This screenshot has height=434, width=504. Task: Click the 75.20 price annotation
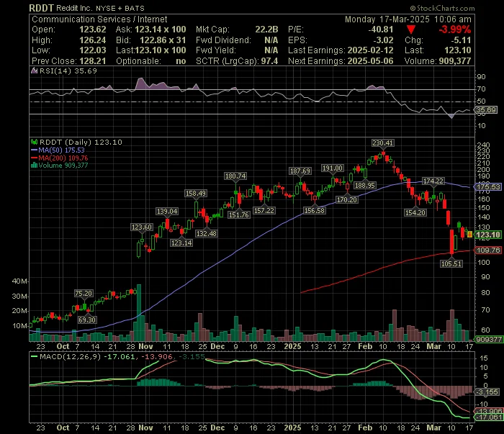[84, 294]
